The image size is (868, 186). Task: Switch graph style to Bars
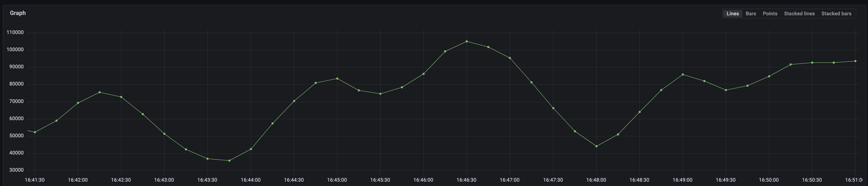[x=751, y=14]
